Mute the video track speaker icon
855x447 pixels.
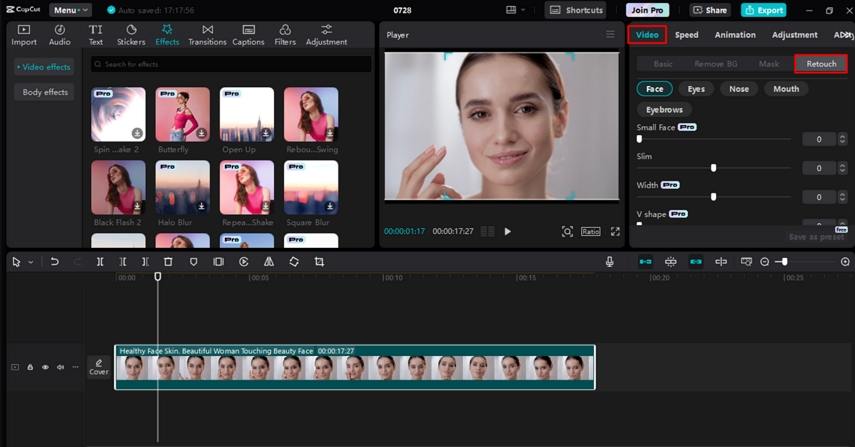[x=60, y=367]
